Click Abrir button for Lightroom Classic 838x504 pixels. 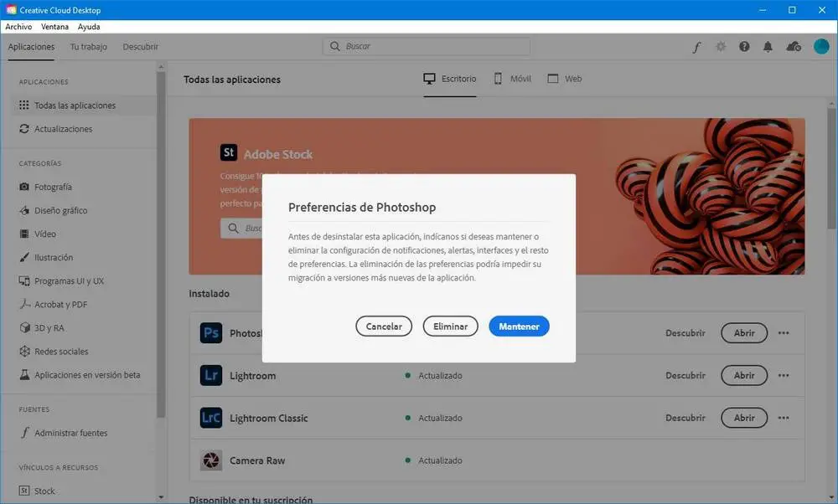click(744, 418)
